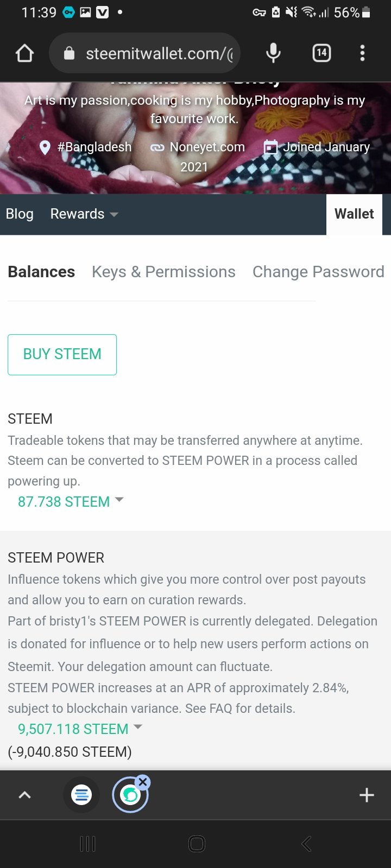The height and width of the screenshot is (868, 391).
Task: Open the tab switcher showing 14 tabs
Action: (x=321, y=53)
